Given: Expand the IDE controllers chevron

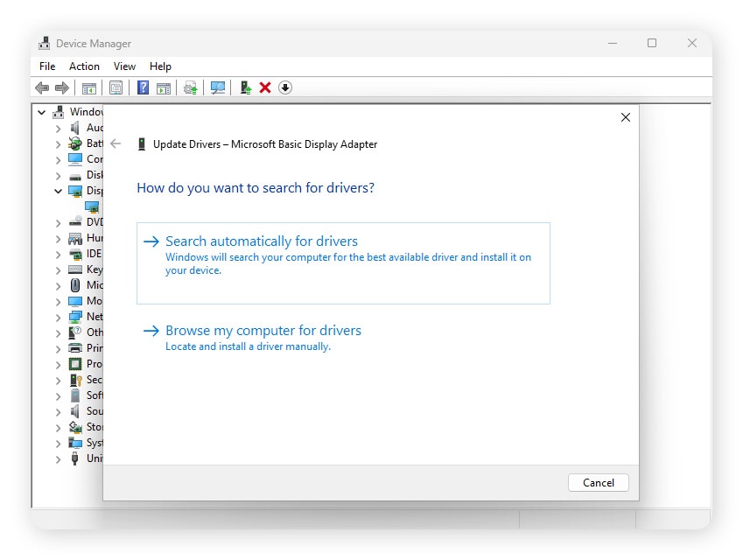Looking at the screenshot, I should tap(58, 255).
